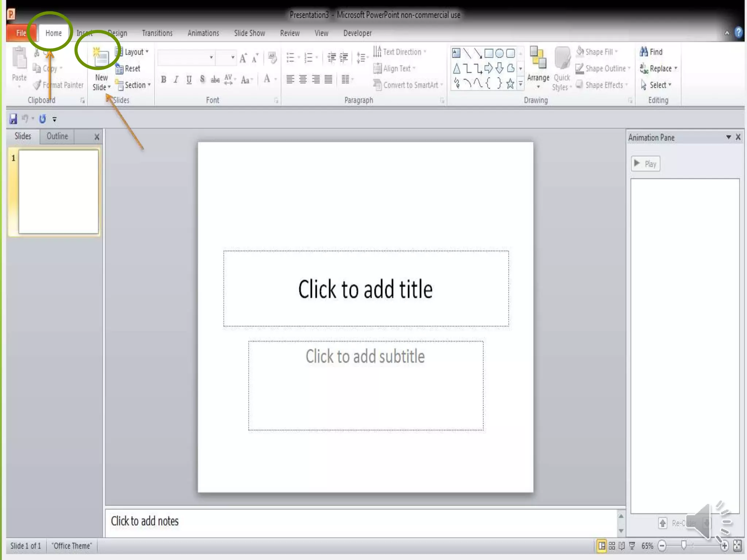Click the Save icon in quick access toolbar

[x=13, y=119]
